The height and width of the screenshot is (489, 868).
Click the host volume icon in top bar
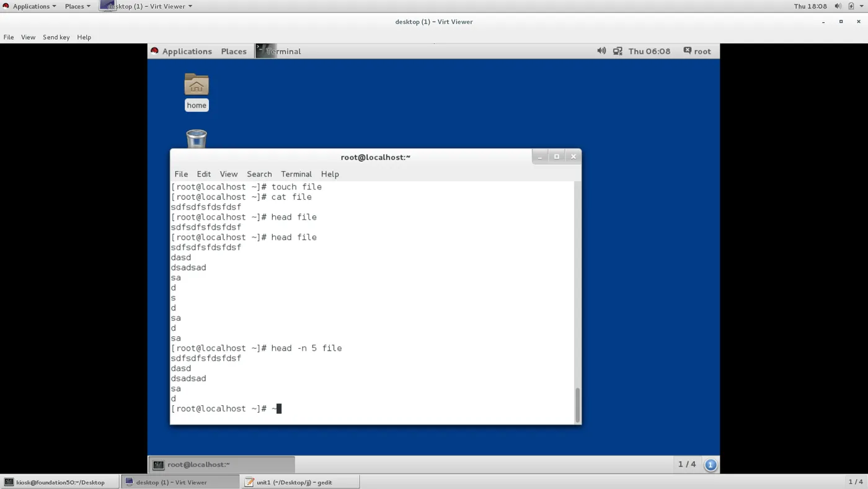tap(838, 6)
